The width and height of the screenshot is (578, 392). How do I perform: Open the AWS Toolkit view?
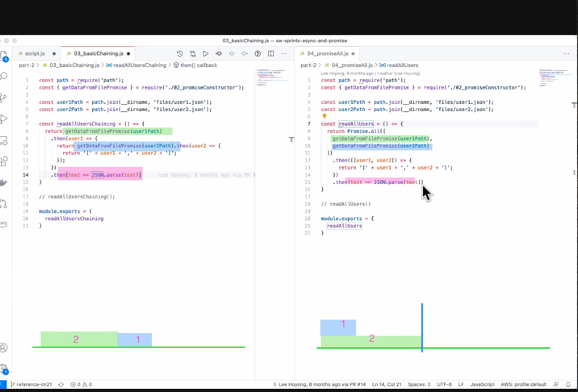[4, 223]
